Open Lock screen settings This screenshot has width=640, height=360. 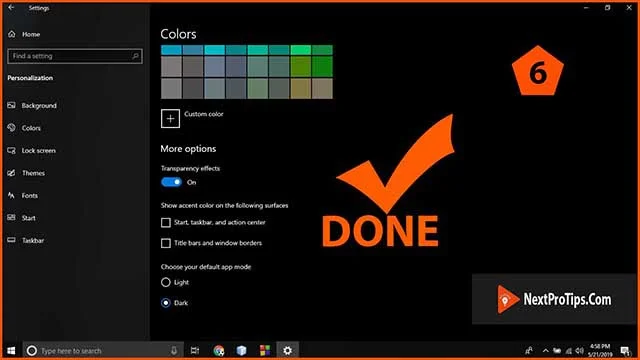pyautogui.click(x=32, y=151)
